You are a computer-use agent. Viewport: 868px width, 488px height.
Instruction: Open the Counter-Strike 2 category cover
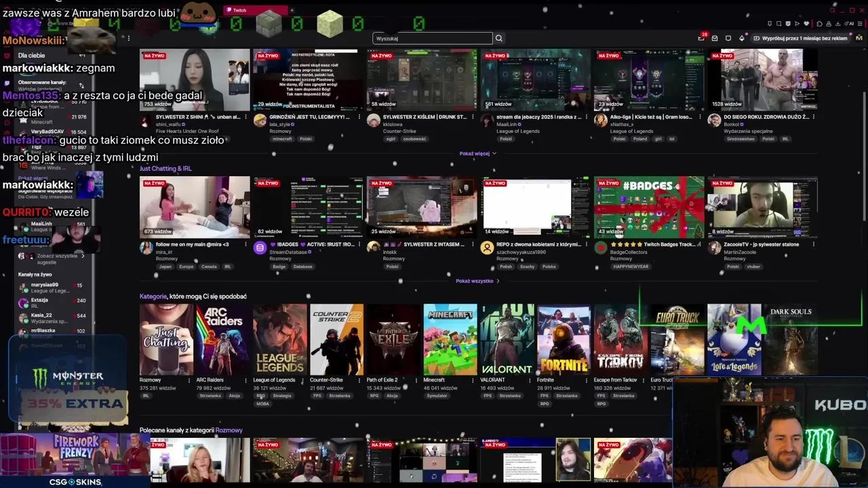click(337, 340)
